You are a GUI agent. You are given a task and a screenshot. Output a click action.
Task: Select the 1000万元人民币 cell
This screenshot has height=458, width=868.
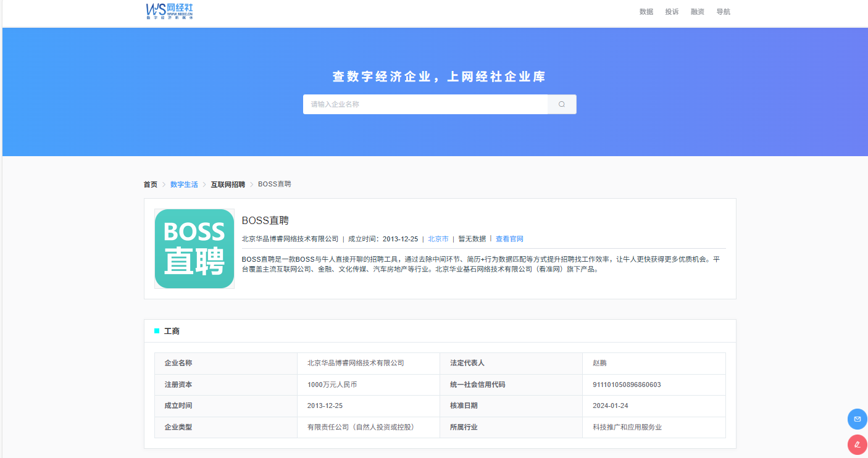[332, 385]
